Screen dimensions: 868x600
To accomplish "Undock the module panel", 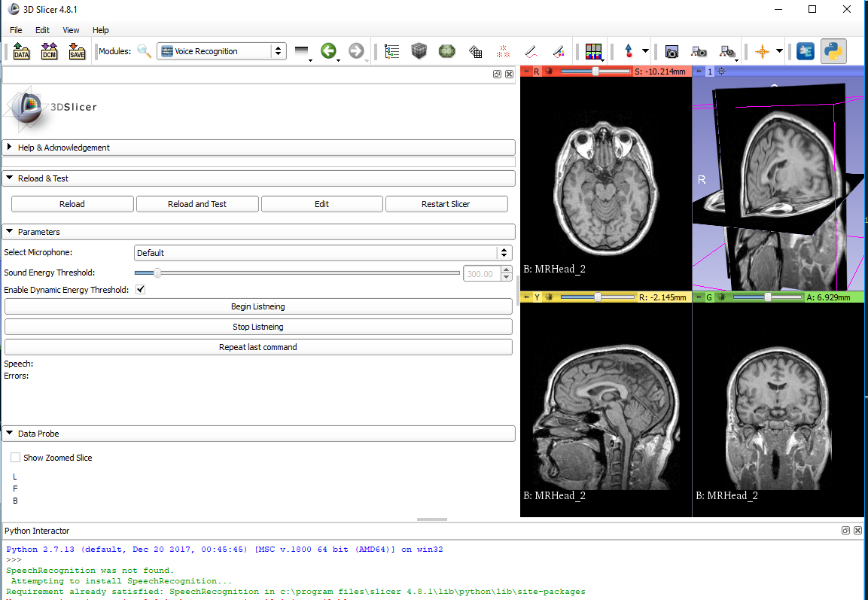I will [497, 75].
